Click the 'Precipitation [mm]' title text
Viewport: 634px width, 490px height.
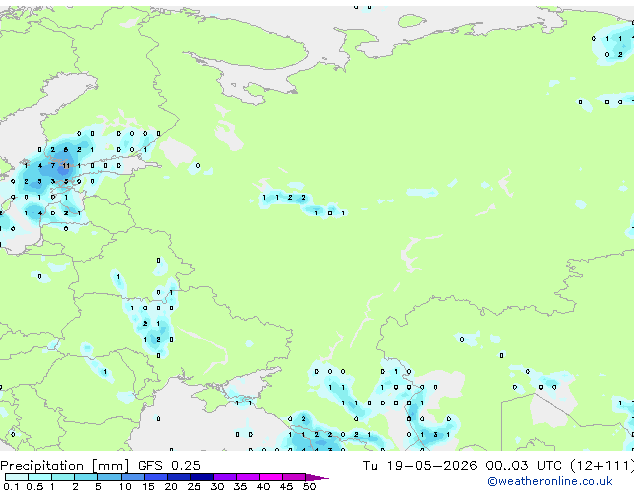tap(65, 466)
